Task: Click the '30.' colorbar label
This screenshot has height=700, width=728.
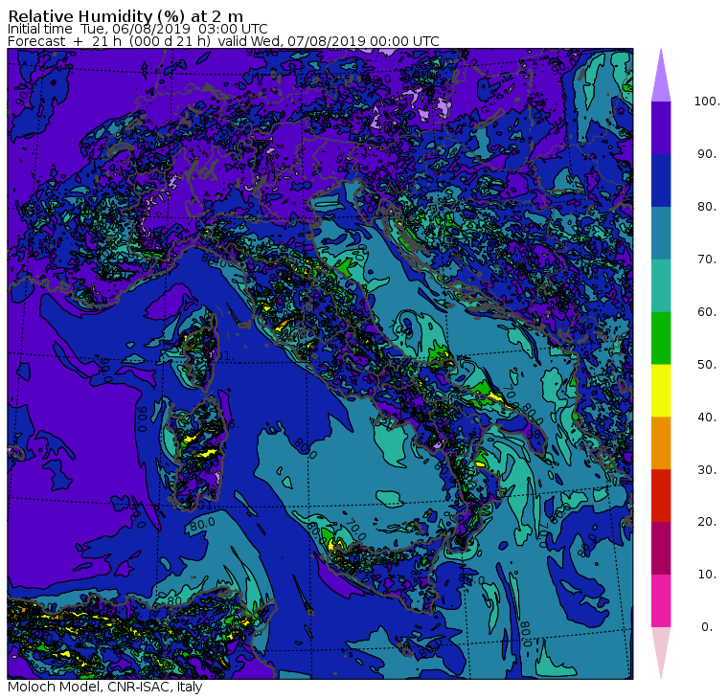Action: tap(707, 470)
